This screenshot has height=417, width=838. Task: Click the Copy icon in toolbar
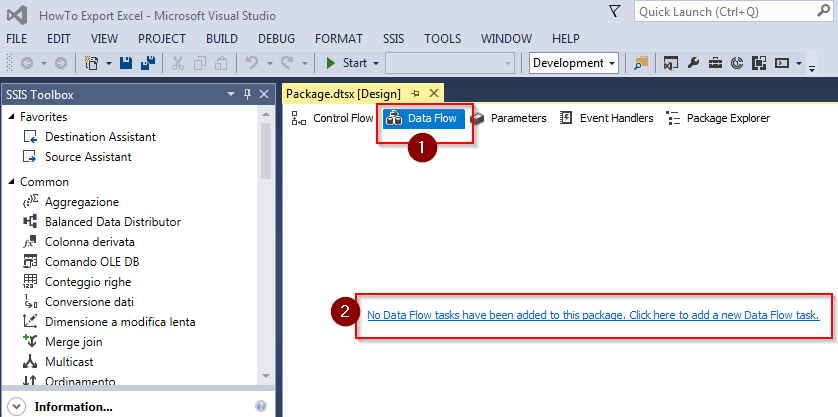click(200, 63)
